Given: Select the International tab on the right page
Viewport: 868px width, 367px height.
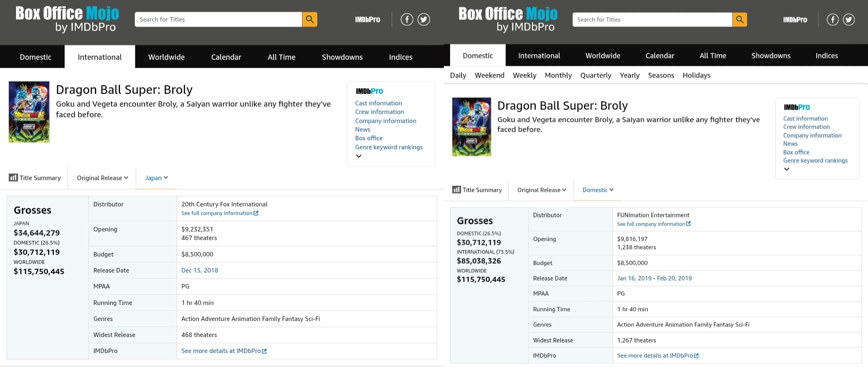Looking at the screenshot, I should click(539, 55).
